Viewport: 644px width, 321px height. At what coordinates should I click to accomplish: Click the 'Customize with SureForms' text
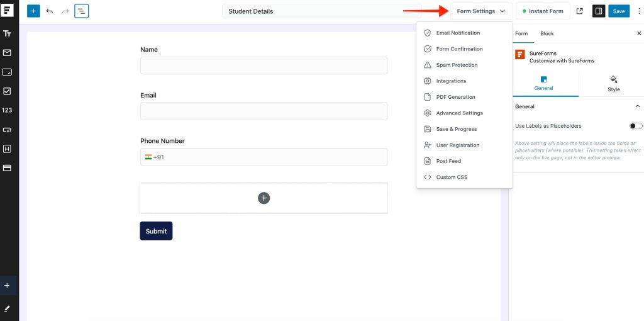[x=562, y=61]
